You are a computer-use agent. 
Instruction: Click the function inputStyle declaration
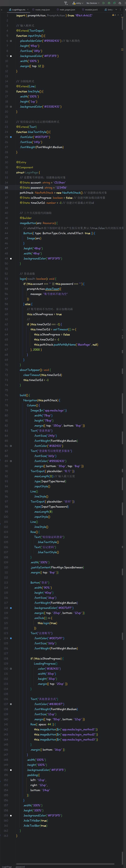31,36
